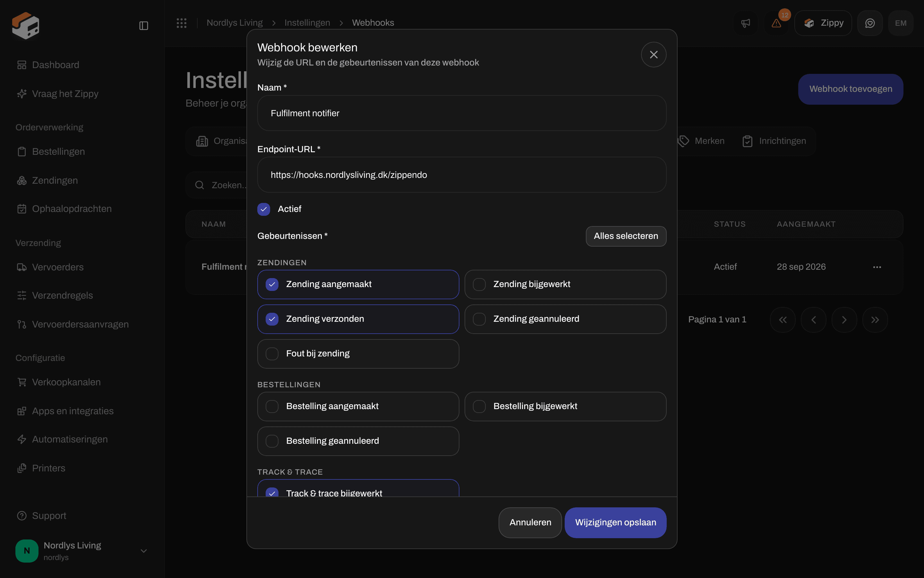924x578 pixels.
Task: Open the apps grid icon
Action: tap(181, 23)
